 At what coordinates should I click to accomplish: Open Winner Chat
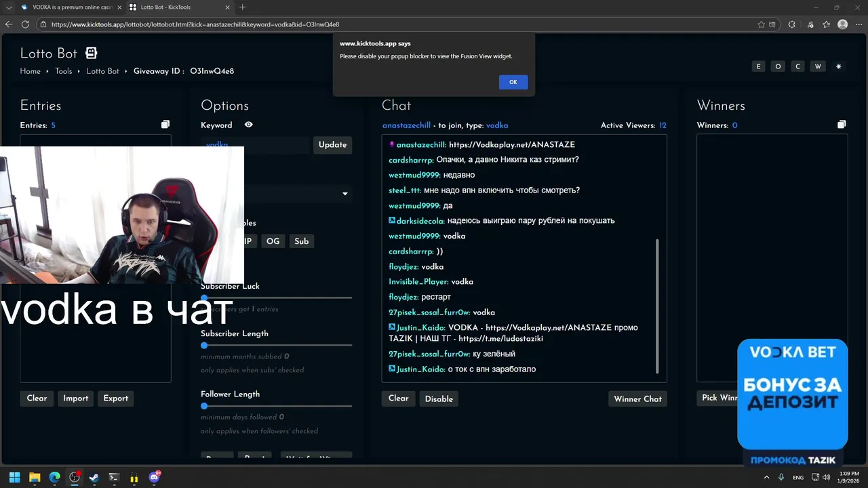point(637,399)
